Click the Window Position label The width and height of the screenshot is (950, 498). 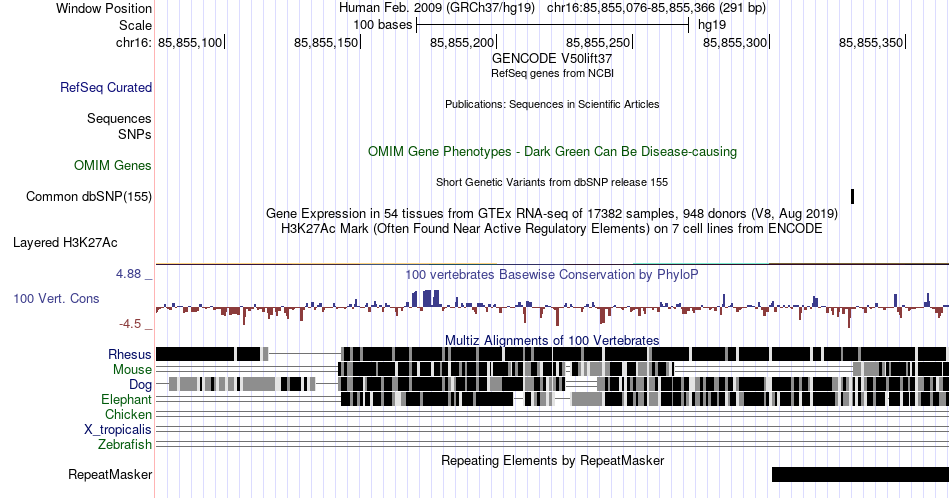coord(104,8)
